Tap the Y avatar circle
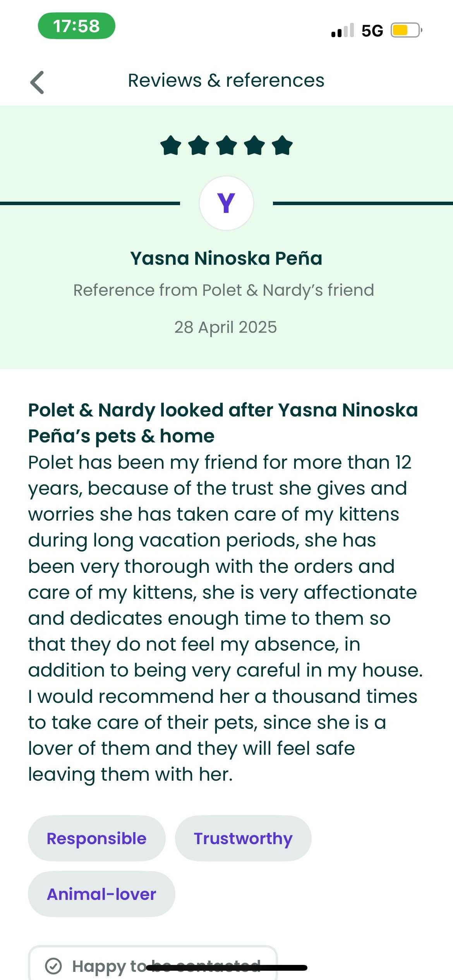The image size is (453, 980). pos(226,203)
